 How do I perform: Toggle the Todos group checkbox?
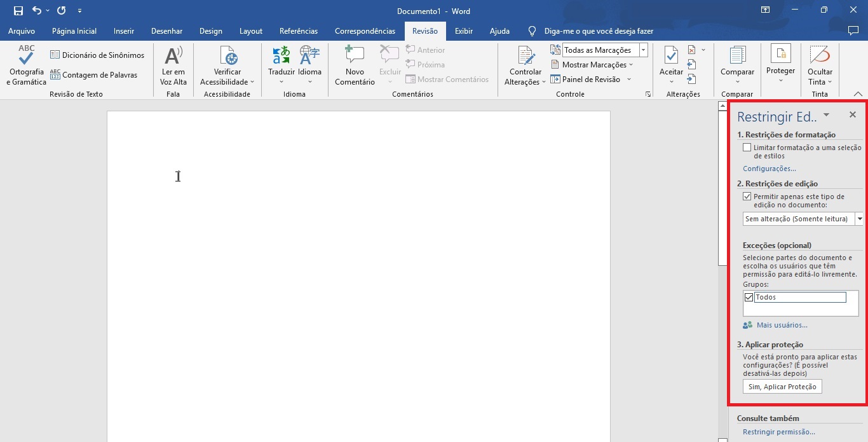pos(749,298)
